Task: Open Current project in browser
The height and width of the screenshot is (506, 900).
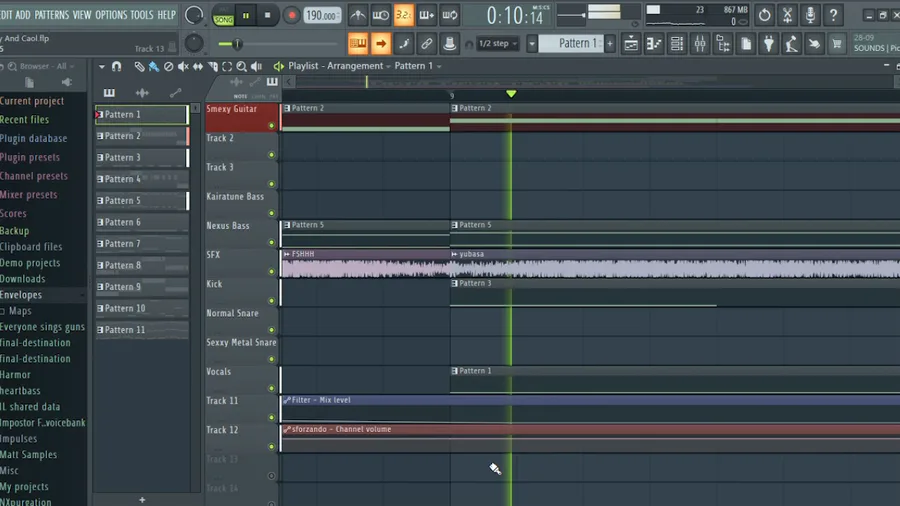Action: click(32, 101)
